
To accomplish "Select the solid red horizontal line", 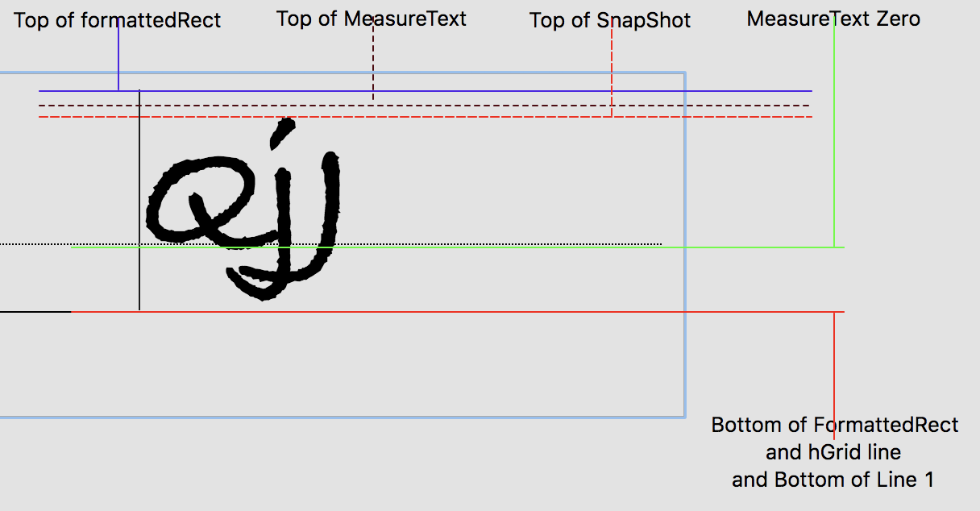I will [484, 311].
